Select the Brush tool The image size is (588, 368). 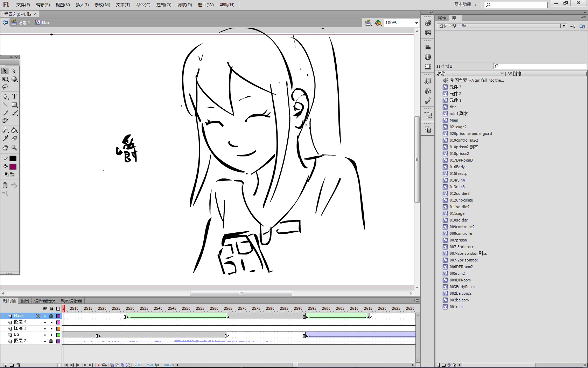coord(14,113)
